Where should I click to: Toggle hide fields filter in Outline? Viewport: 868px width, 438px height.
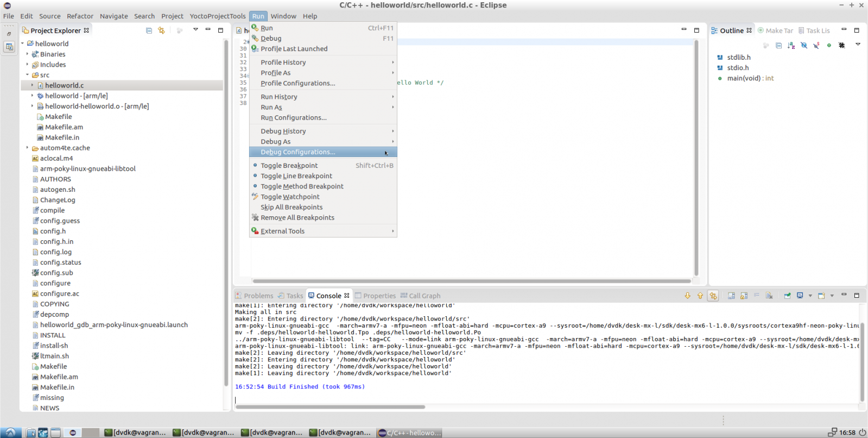pos(804,46)
